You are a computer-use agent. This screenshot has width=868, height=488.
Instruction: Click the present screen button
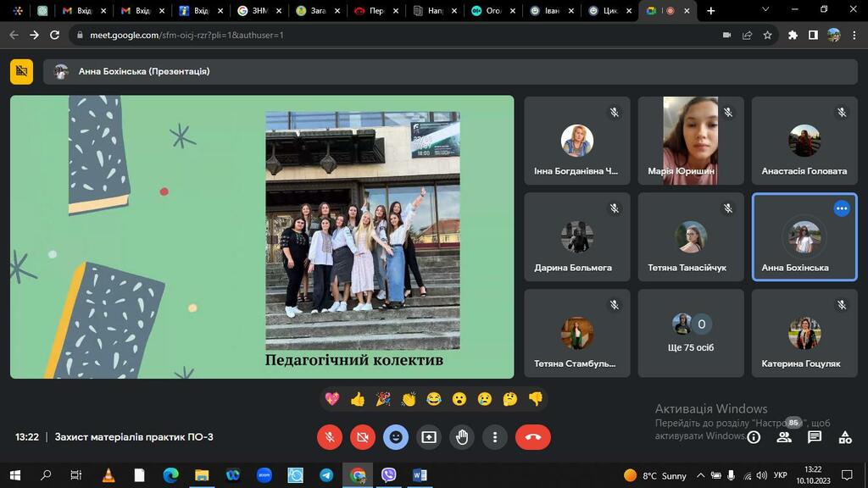click(429, 437)
